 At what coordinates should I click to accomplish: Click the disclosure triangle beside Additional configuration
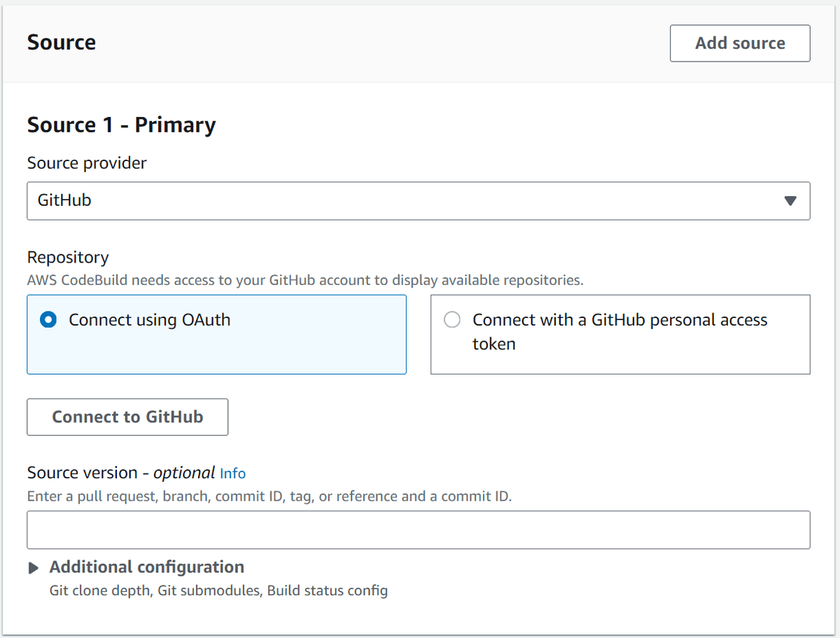33,567
